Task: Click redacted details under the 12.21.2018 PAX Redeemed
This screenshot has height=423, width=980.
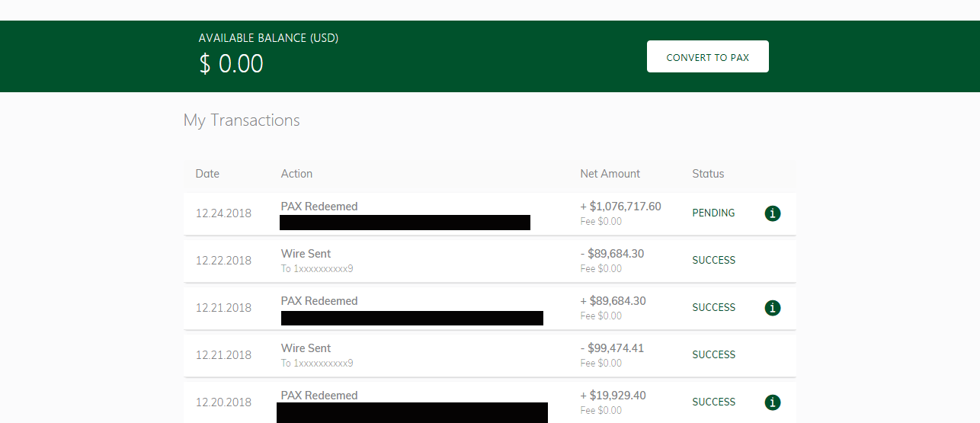Action: pos(412,318)
